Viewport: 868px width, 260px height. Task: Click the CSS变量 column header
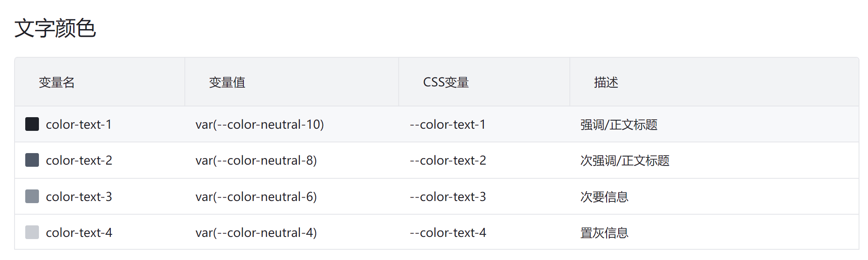pos(446,82)
